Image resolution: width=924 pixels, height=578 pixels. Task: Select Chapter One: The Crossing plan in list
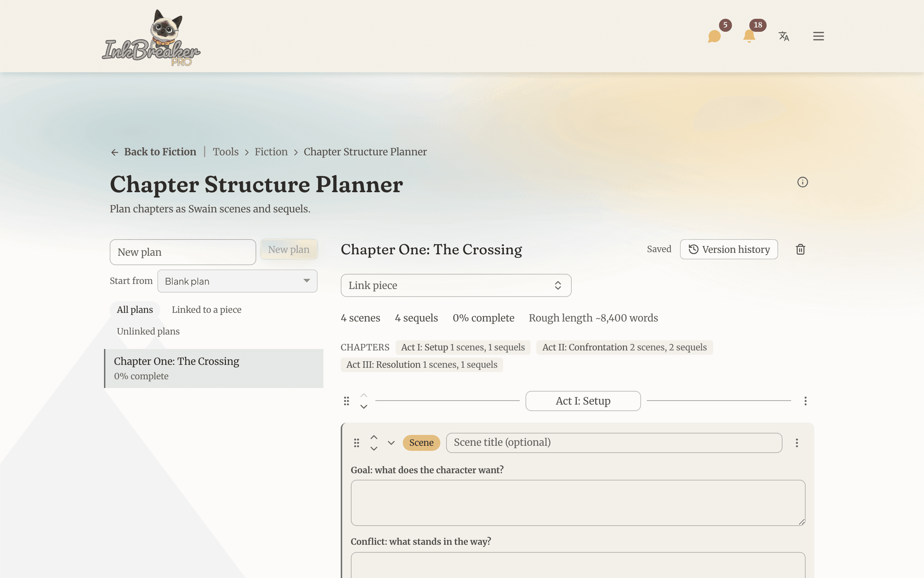[x=214, y=368]
